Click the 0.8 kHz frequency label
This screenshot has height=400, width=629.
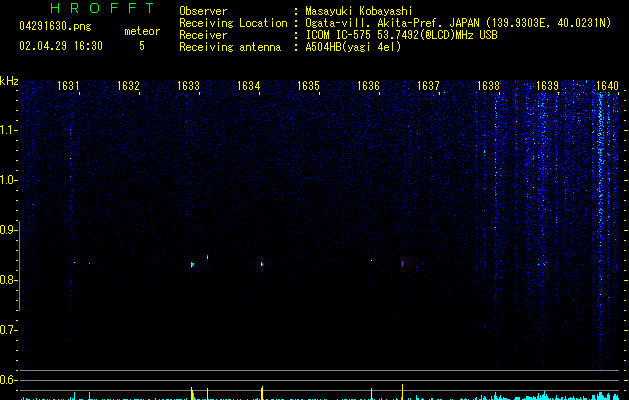click(x=8, y=280)
